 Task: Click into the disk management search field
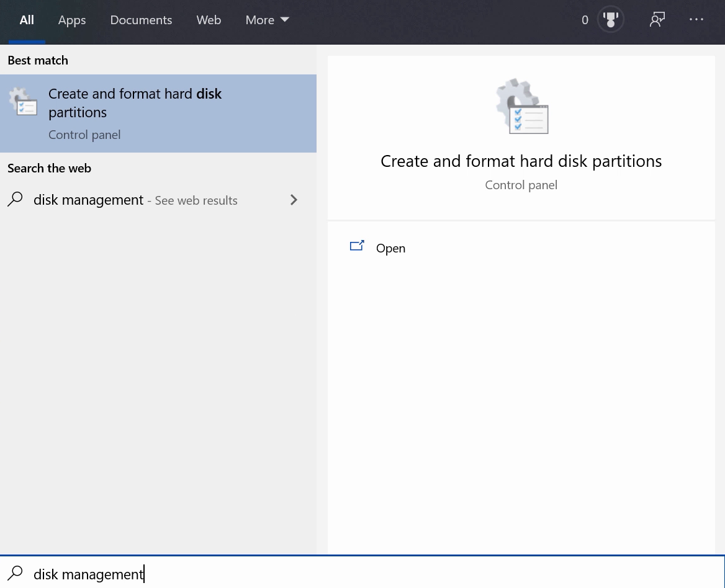[x=372, y=574]
